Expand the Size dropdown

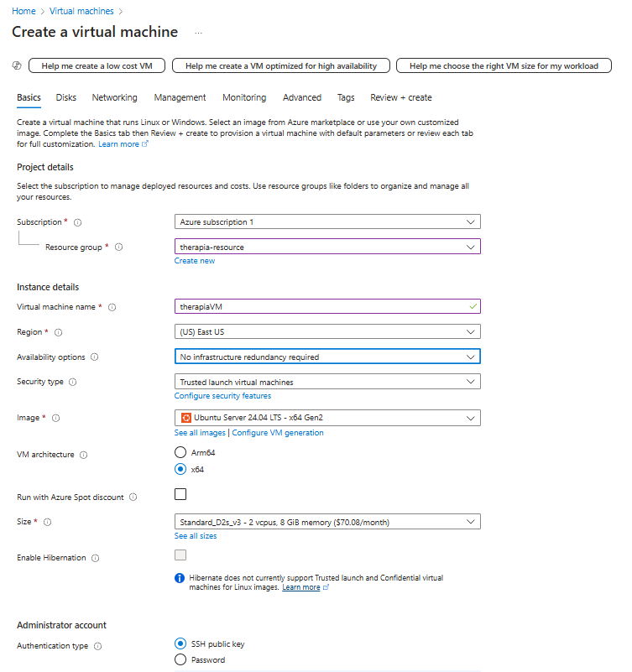[x=327, y=522]
